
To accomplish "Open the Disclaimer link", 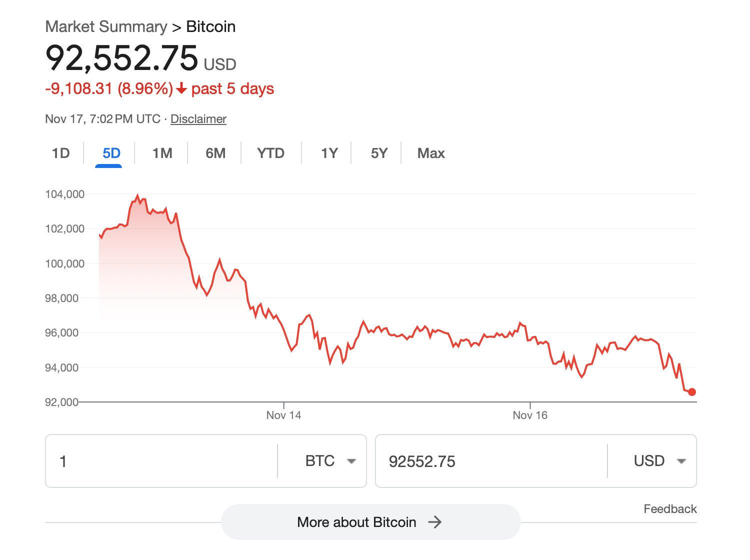I will [198, 119].
